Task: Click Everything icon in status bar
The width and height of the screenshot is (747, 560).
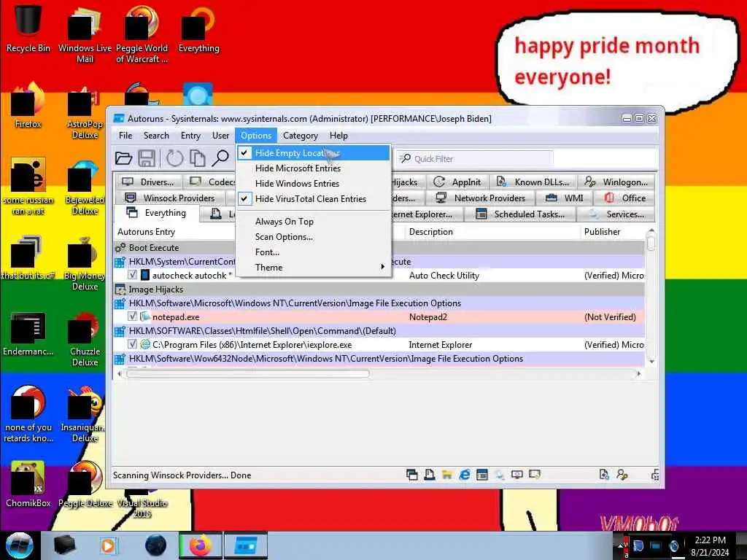Action: coord(412,474)
